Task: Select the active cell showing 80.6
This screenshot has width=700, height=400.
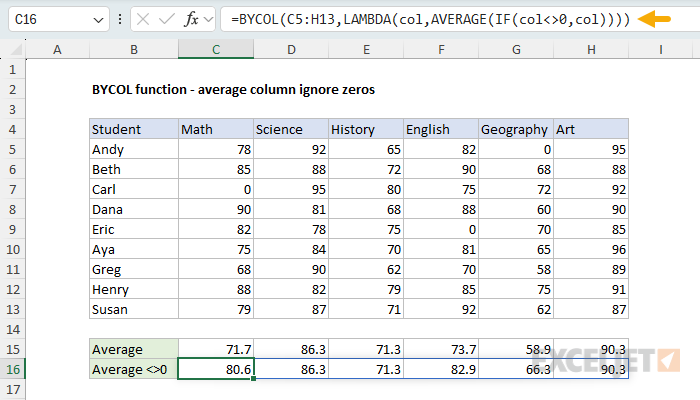Action: coord(216,369)
